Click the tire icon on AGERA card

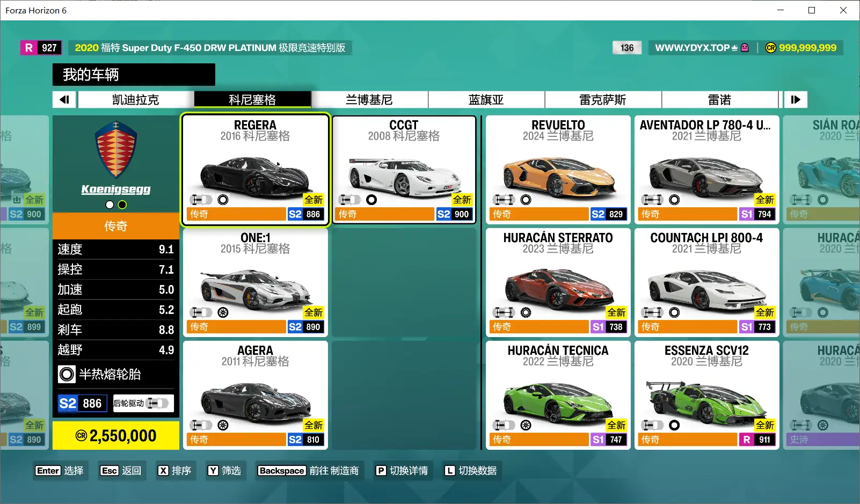[223, 425]
